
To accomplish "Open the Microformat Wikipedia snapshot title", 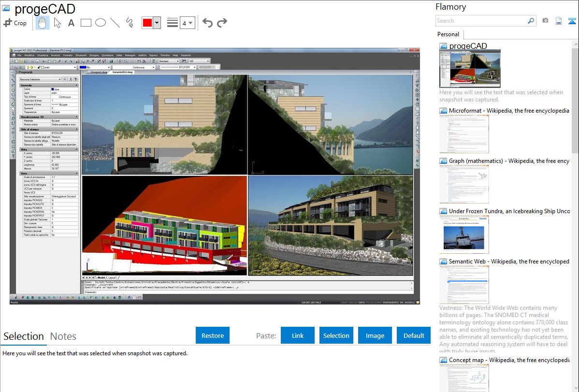I will coord(509,111).
